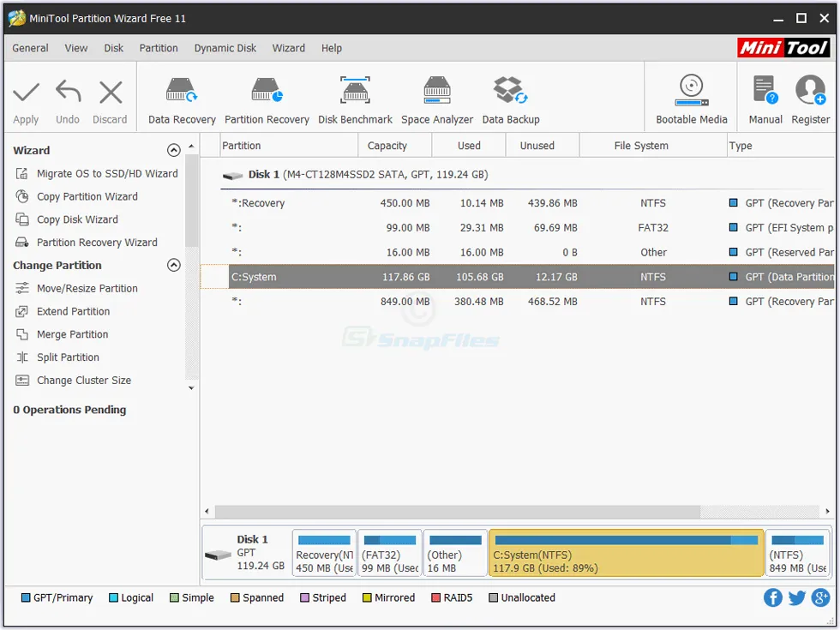Choose Change Cluster Size
This screenshot has height=630, width=840.
point(74,381)
